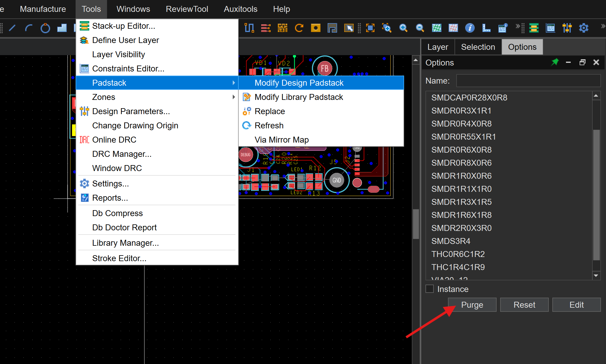Click the zoom in magnifier icon
The image size is (606, 364).
(403, 28)
